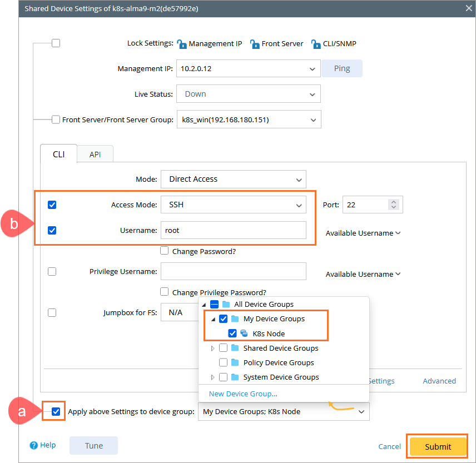The image size is (476, 463).
Task: Open the Management IP dropdown
Action: point(312,69)
